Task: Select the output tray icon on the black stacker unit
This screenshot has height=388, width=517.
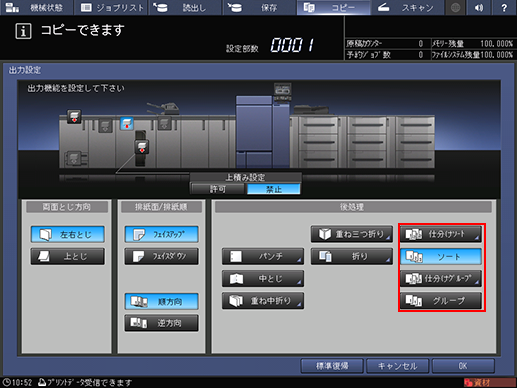Action: click(x=142, y=147)
